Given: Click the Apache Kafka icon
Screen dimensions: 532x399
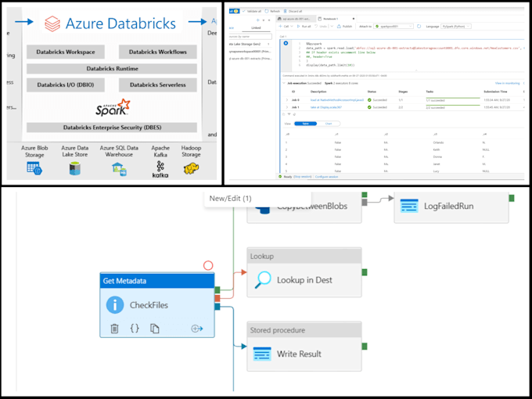Looking at the screenshot, I should [160, 169].
